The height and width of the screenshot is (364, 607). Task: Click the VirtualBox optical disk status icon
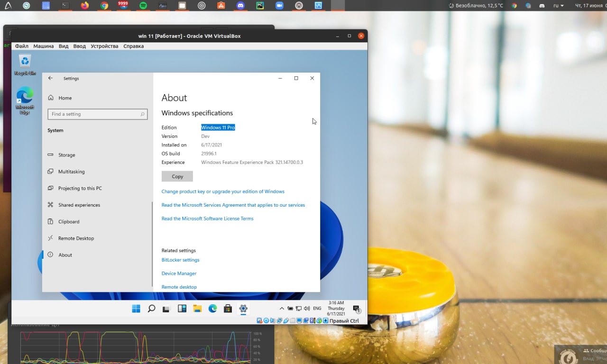266,321
